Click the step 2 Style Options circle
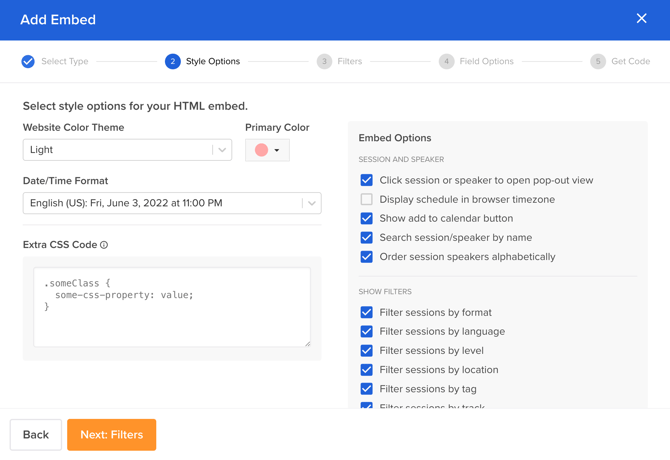Screen dimensions: 670x460 click(173, 62)
